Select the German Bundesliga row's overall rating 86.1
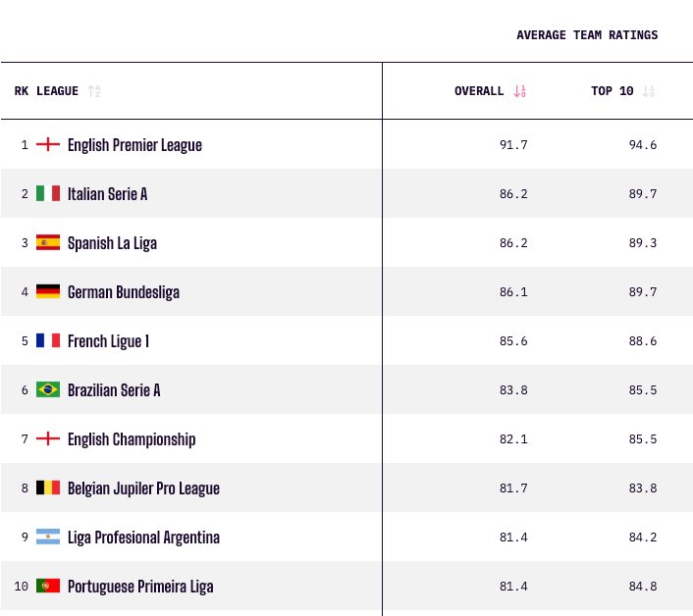693x616 pixels. coord(513,292)
